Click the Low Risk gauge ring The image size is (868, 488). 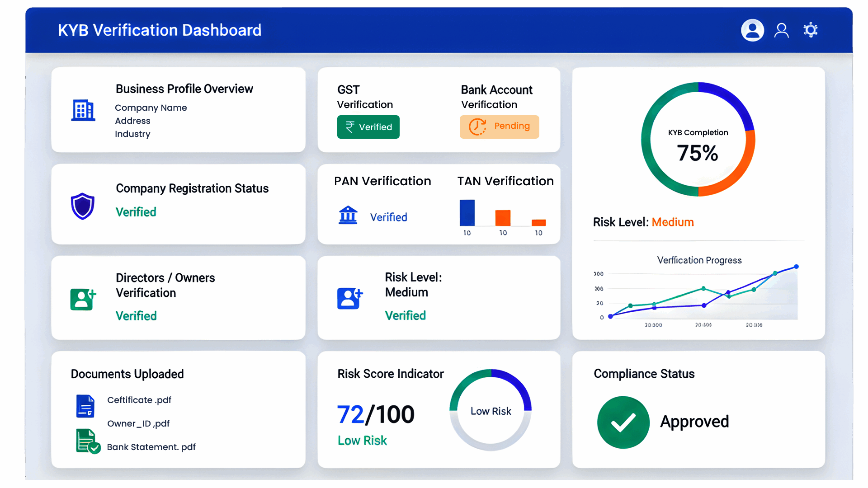point(491,410)
